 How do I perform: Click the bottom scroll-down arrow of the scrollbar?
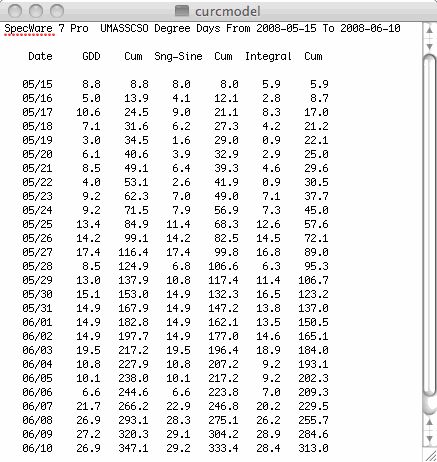pyautogui.click(x=429, y=438)
